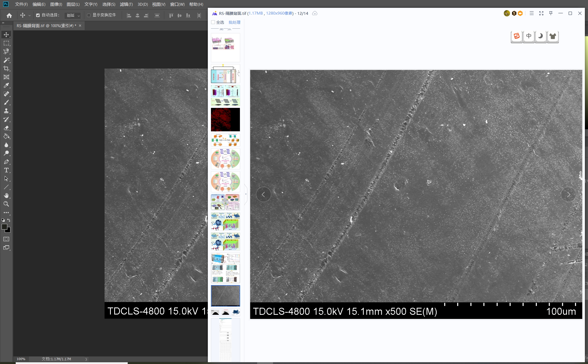Click the foreground color swatch
Image resolution: width=588 pixels, height=364 pixels.
point(4,227)
